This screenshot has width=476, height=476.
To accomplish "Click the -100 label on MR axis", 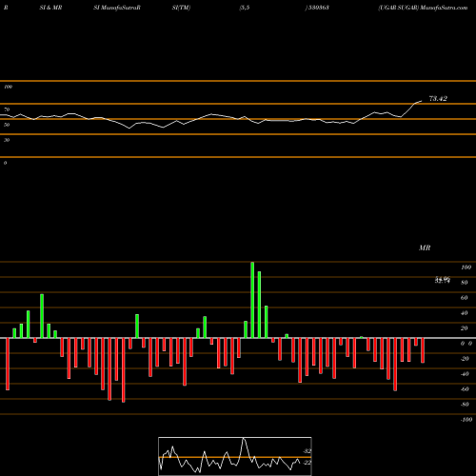I will (x=466, y=420).
